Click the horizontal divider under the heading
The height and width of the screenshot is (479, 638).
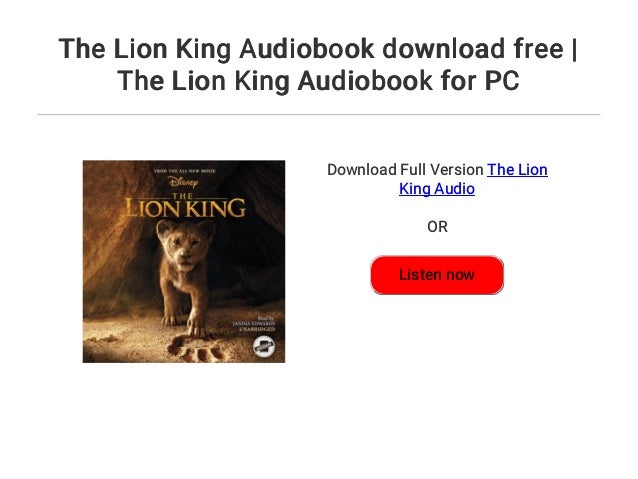point(319,115)
